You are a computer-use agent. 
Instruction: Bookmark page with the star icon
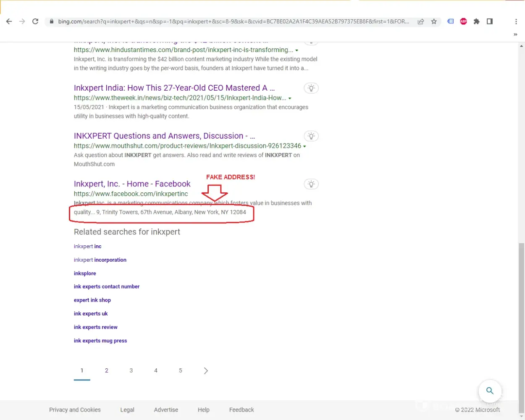pos(434,21)
